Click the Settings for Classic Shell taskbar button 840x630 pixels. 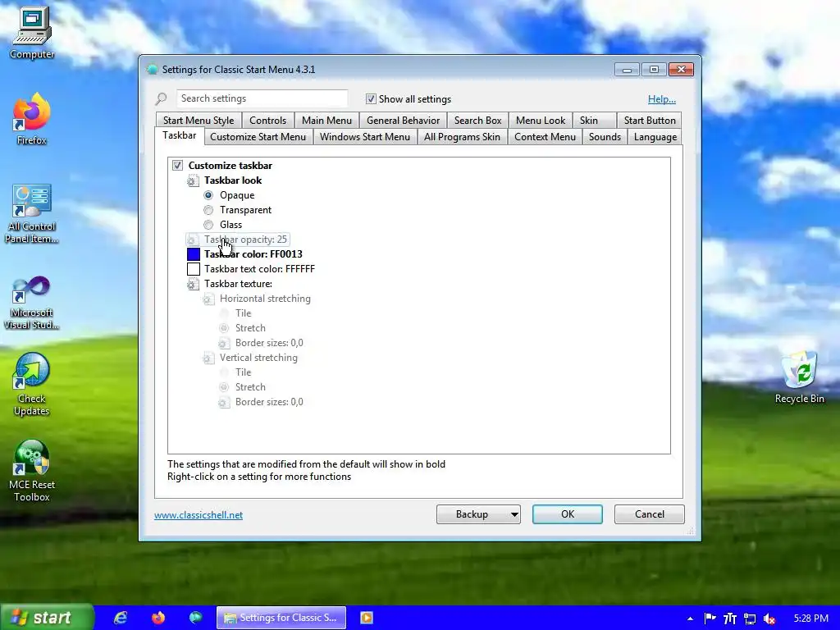point(281,618)
